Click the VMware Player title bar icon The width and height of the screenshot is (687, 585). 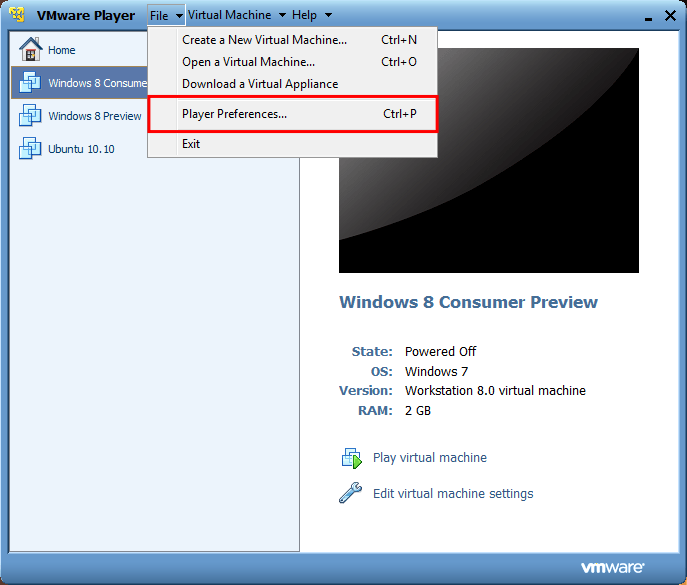click(17, 15)
